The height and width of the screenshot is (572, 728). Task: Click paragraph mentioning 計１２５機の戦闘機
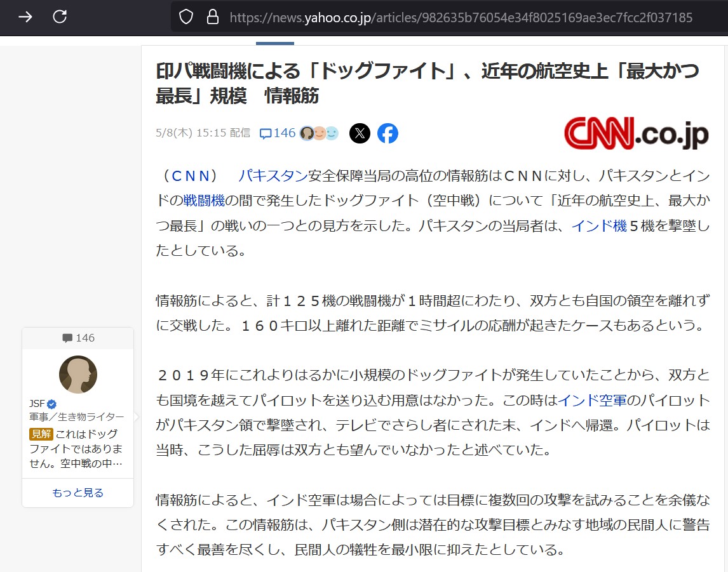pyautogui.click(x=433, y=313)
